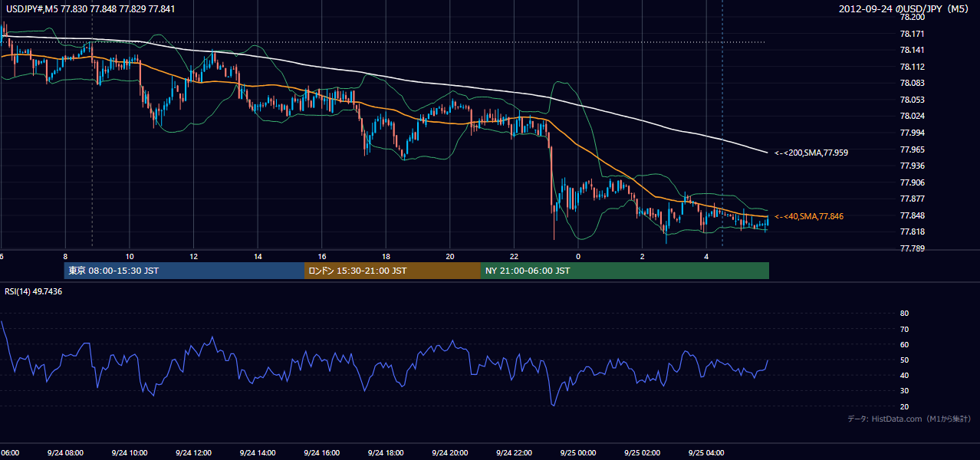Click the HistData.com data source credit
The width and height of the screenshot is (980, 460).
909,419
